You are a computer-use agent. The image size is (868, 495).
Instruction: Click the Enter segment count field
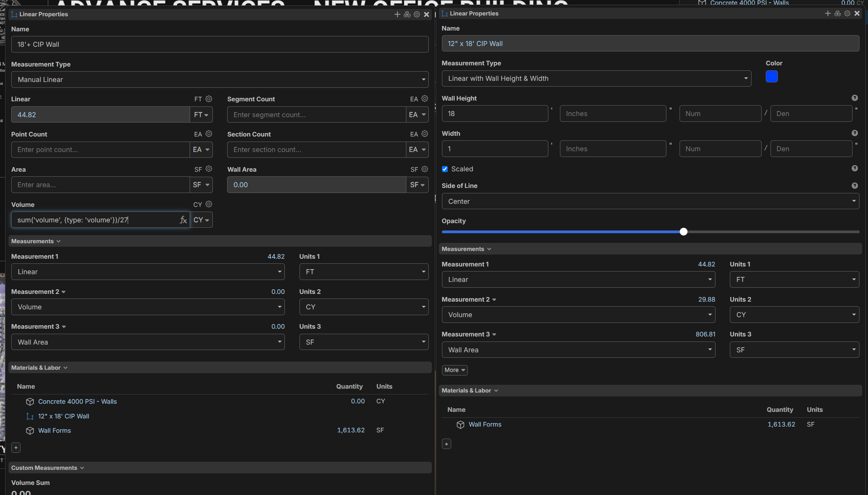point(317,115)
